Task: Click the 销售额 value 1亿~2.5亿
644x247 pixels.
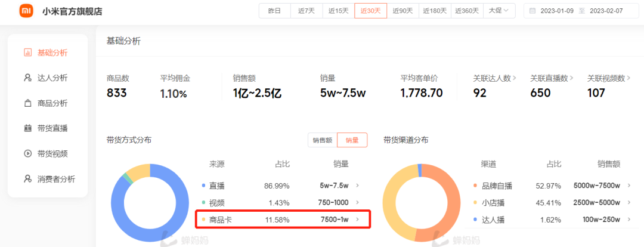Action: click(257, 93)
